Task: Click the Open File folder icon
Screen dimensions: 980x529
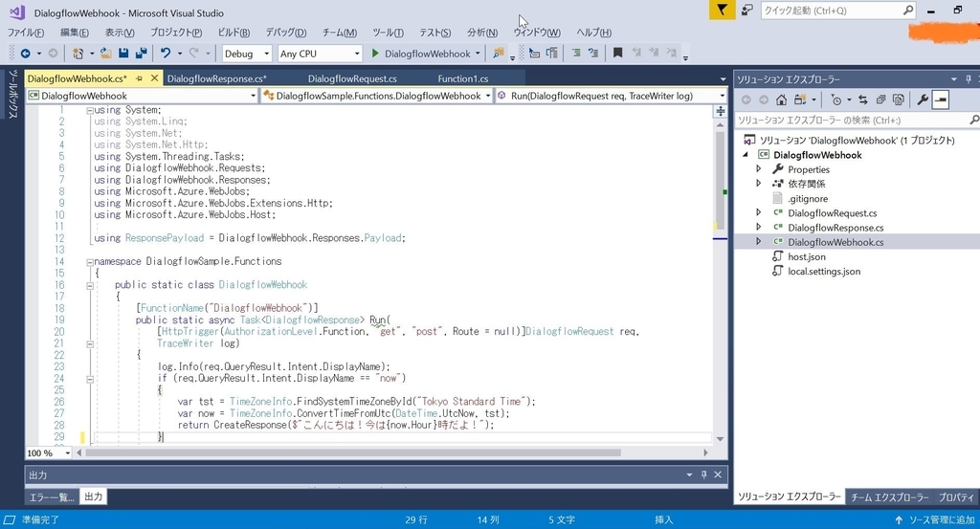Action: click(105, 53)
